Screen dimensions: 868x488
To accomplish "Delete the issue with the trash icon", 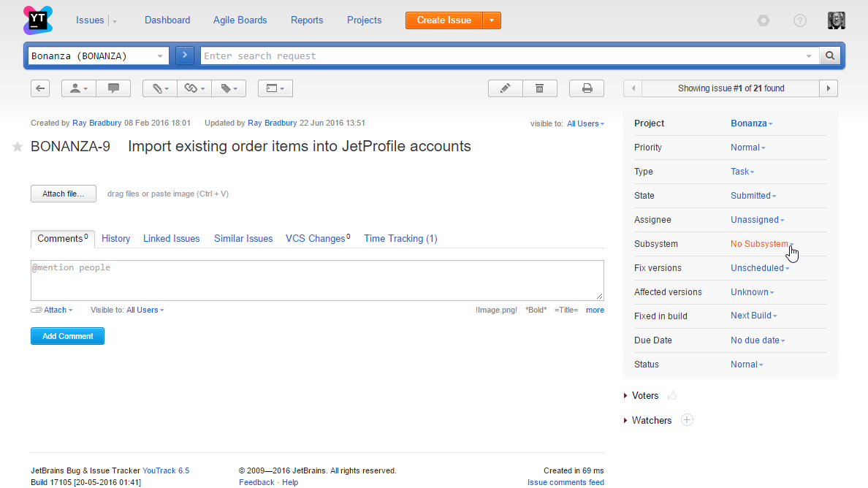I will [x=540, y=88].
